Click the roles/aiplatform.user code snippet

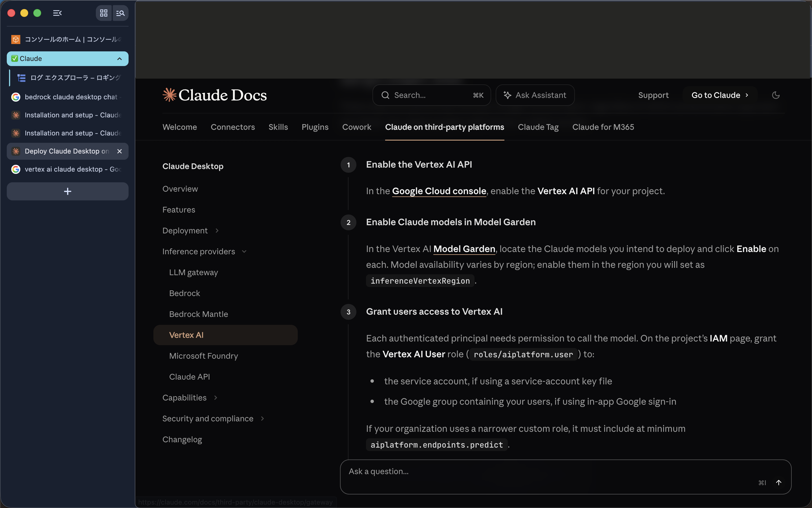tap(523, 354)
